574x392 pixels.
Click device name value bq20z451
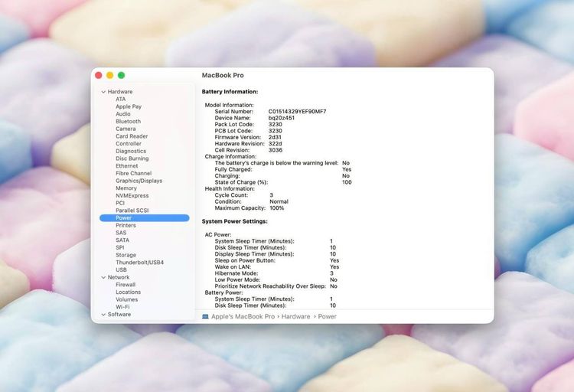[x=282, y=118]
